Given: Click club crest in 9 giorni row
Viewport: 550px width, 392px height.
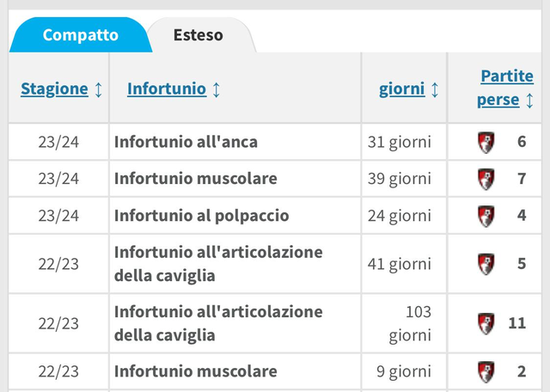Looking at the screenshot, I should pos(486,371).
